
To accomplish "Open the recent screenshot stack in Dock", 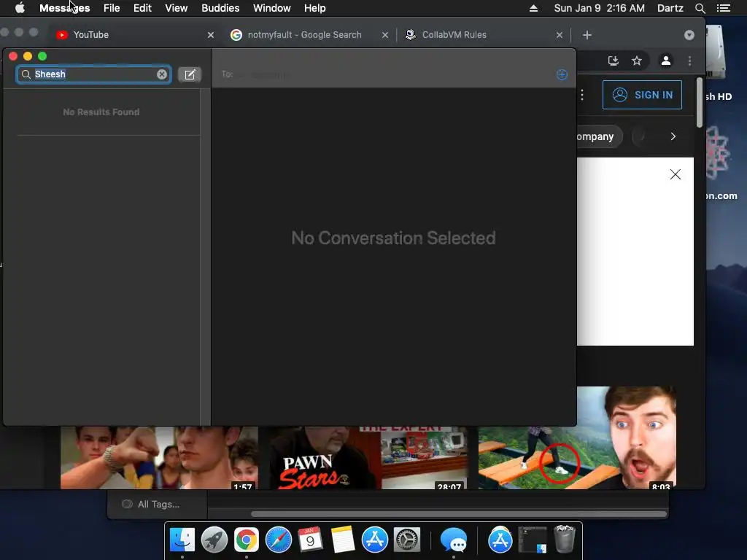I will point(532,540).
